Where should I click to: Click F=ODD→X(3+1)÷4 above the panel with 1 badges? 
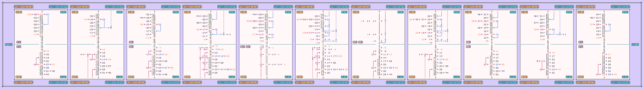[396, 7]
